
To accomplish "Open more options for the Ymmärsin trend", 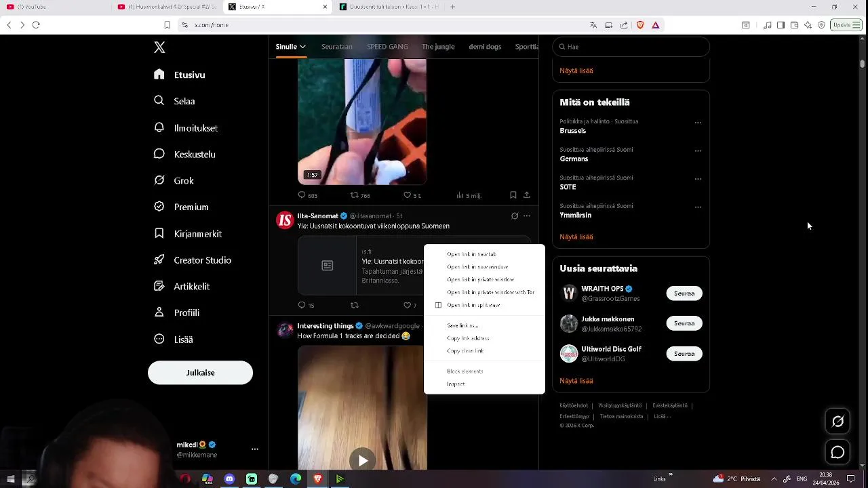I will (x=698, y=207).
